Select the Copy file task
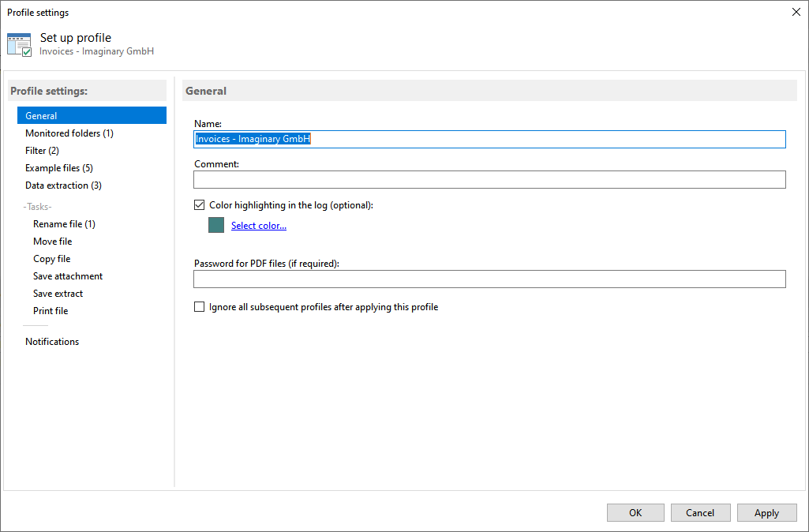This screenshot has height=532, width=809. (x=51, y=259)
